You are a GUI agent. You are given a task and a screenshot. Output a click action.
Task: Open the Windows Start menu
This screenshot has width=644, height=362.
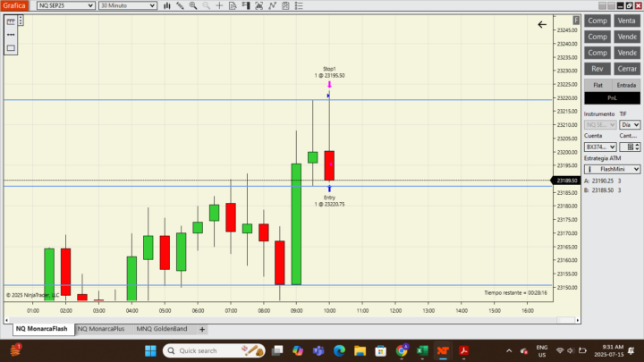(x=151, y=351)
